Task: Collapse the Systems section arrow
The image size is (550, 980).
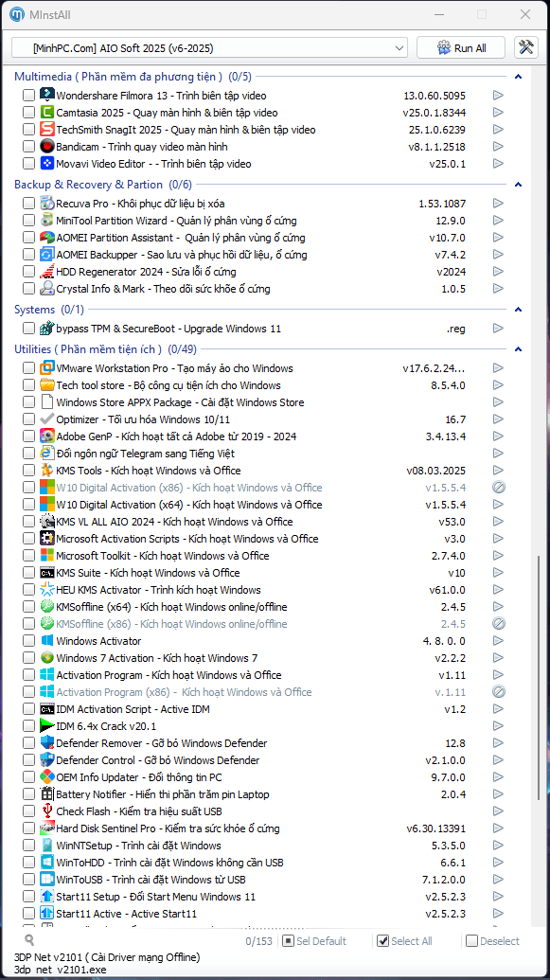Action: pos(518,310)
